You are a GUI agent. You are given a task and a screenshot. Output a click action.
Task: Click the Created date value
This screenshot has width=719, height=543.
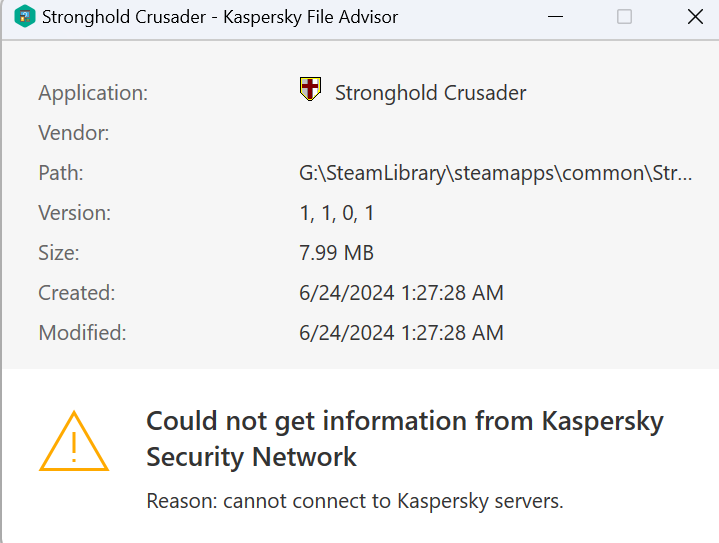(401, 293)
